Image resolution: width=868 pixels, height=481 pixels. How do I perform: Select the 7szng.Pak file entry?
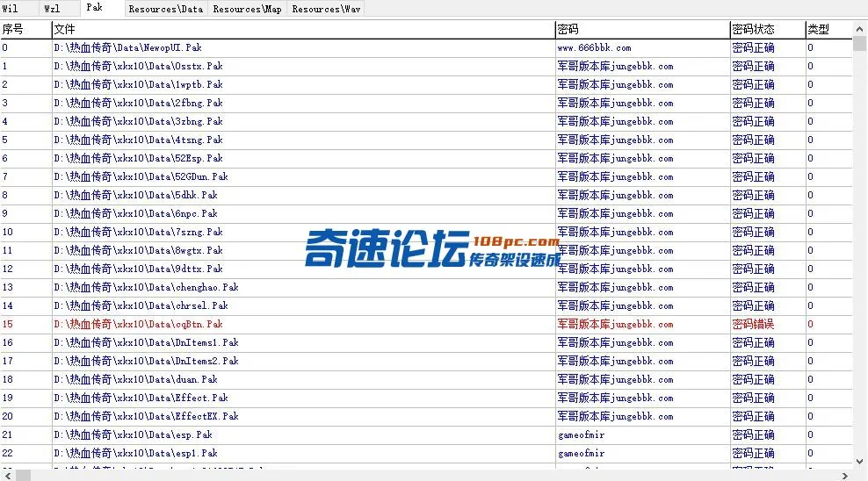139,233
